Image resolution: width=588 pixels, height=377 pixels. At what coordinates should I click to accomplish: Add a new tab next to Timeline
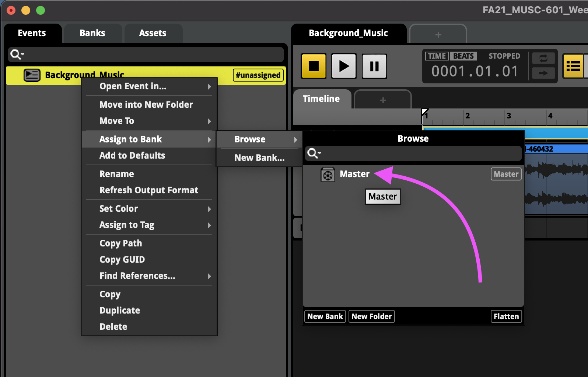[x=383, y=100]
